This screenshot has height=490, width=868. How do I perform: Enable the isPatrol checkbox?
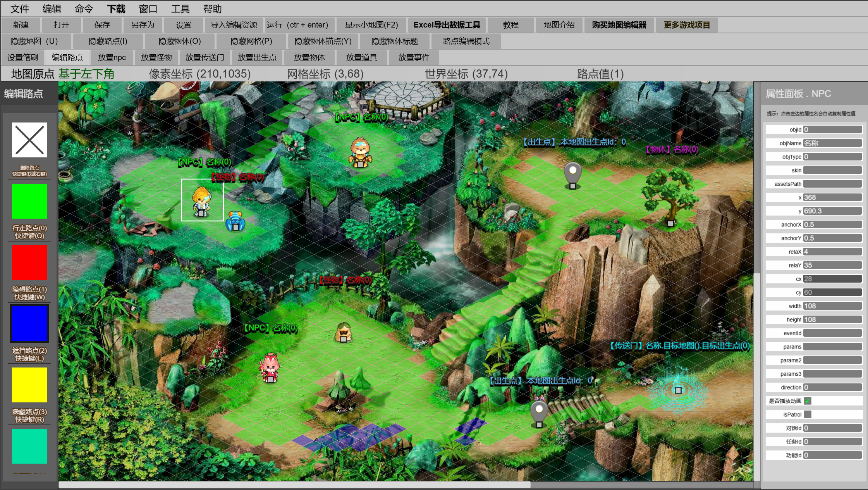point(808,414)
